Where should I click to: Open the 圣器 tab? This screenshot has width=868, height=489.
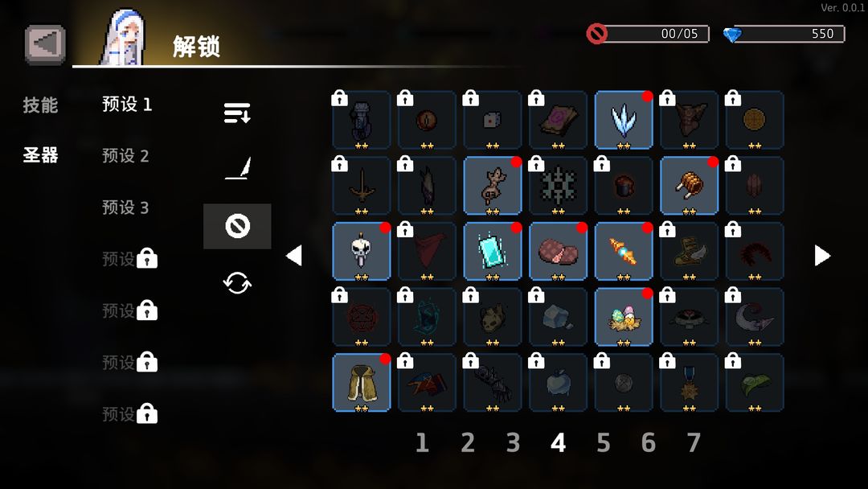(40, 155)
